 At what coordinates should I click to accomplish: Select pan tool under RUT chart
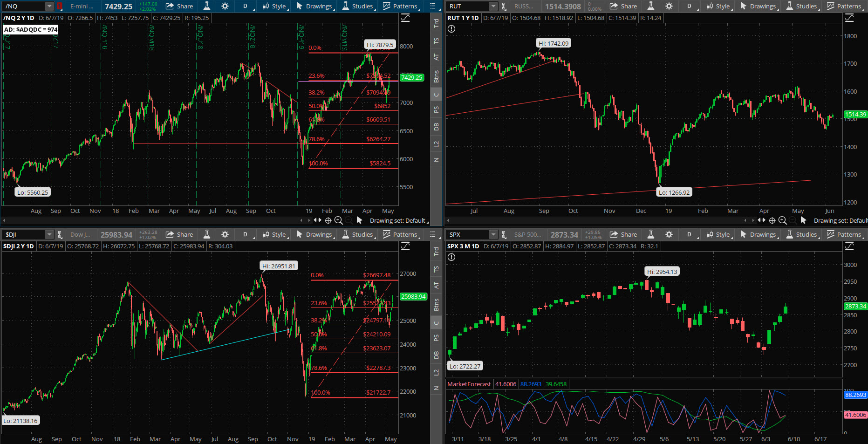tap(762, 220)
